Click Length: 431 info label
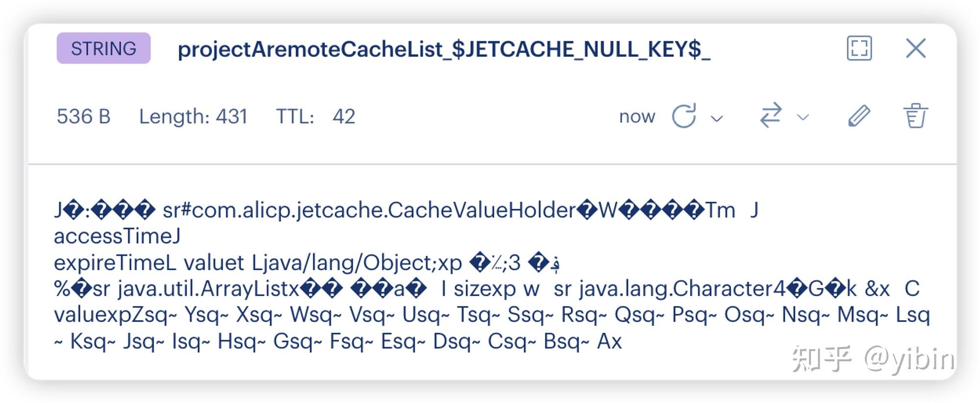The width and height of the screenshot is (980, 403). pyautogui.click(x=193, y=116)
